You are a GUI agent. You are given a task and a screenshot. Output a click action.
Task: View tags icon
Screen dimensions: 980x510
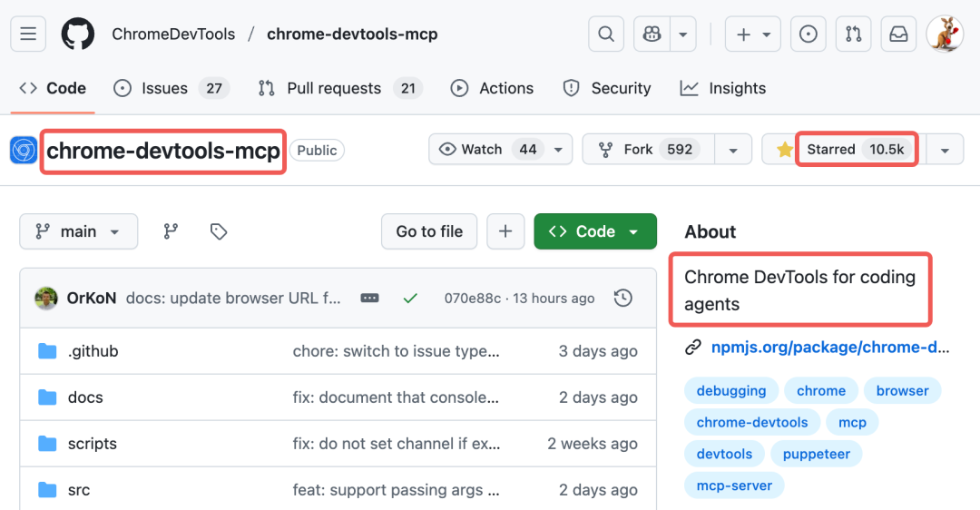coord(218,231)
